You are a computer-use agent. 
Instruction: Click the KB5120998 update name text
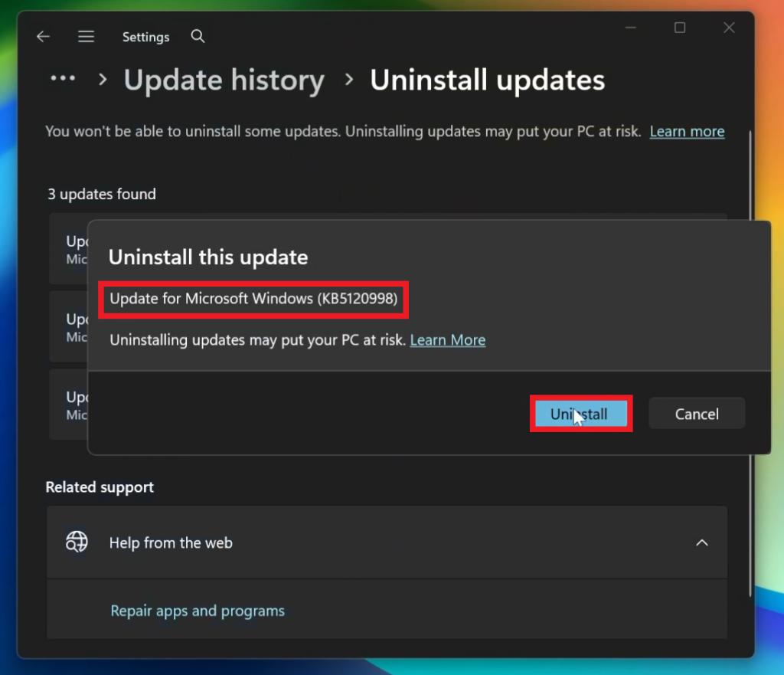pos(253,299)
